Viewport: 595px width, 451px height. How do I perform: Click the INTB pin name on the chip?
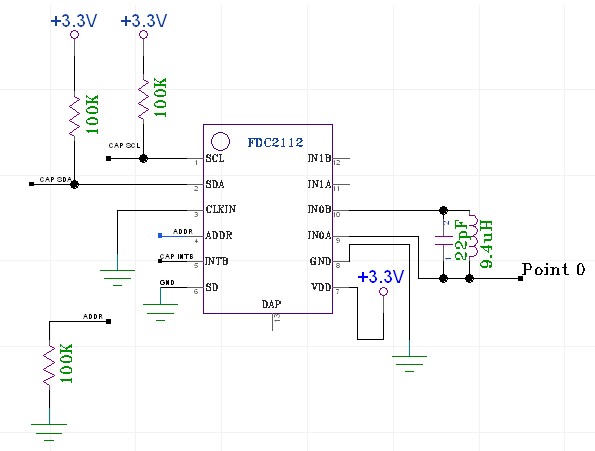click(217, 261)
